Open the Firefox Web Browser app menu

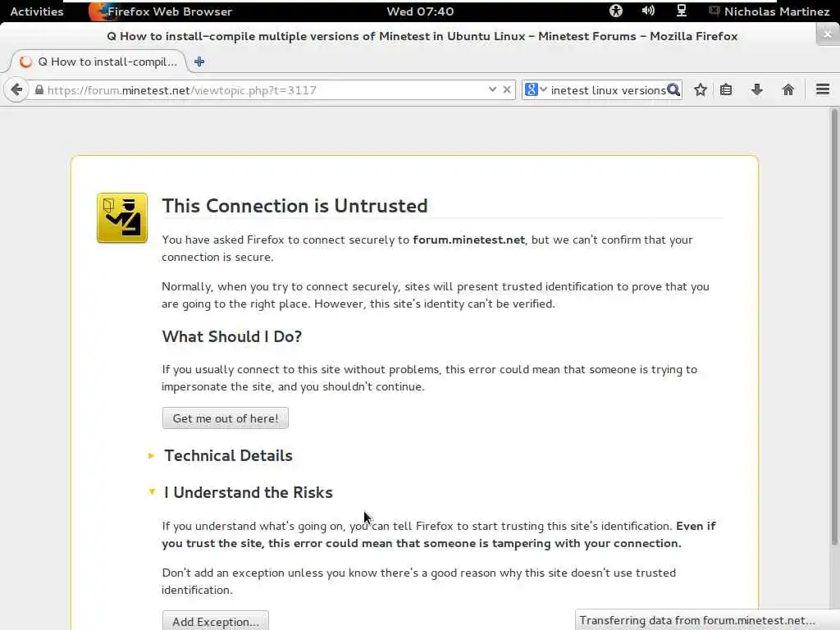click(x=161, y=11)
